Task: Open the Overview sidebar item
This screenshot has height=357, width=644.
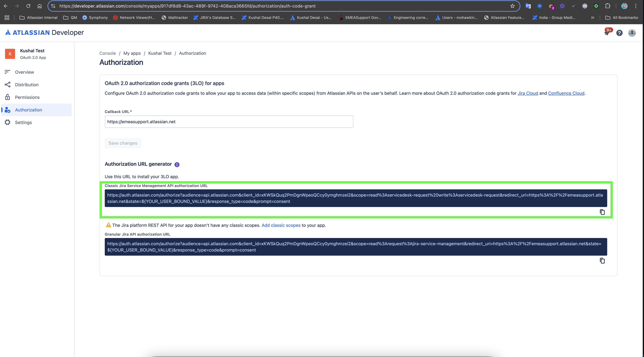Action: (x=24, y=72)
